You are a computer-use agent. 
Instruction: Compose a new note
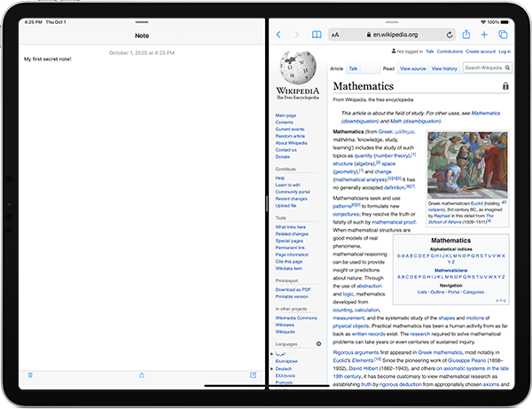(x=253, y=374)
